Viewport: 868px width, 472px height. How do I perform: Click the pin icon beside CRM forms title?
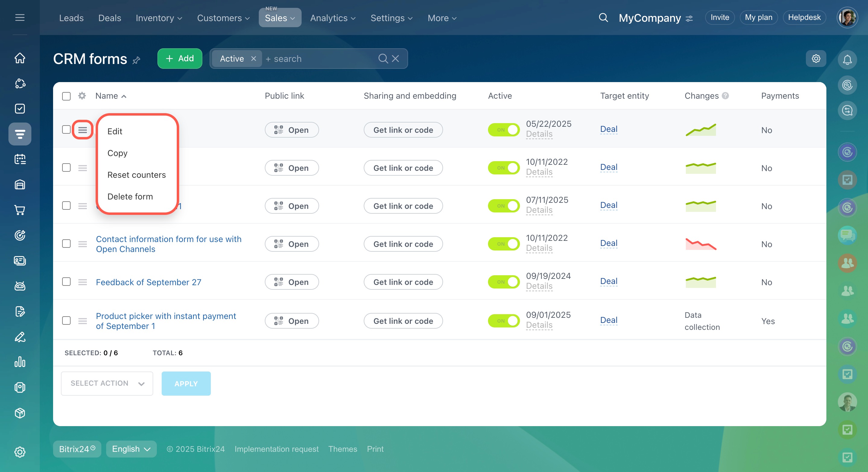coord(136,60)
